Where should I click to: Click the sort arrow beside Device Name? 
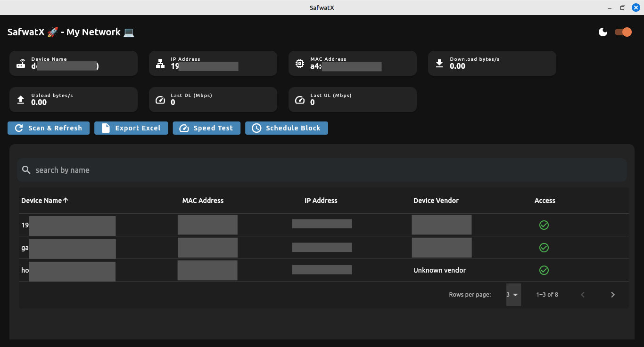tap(66, 200)
